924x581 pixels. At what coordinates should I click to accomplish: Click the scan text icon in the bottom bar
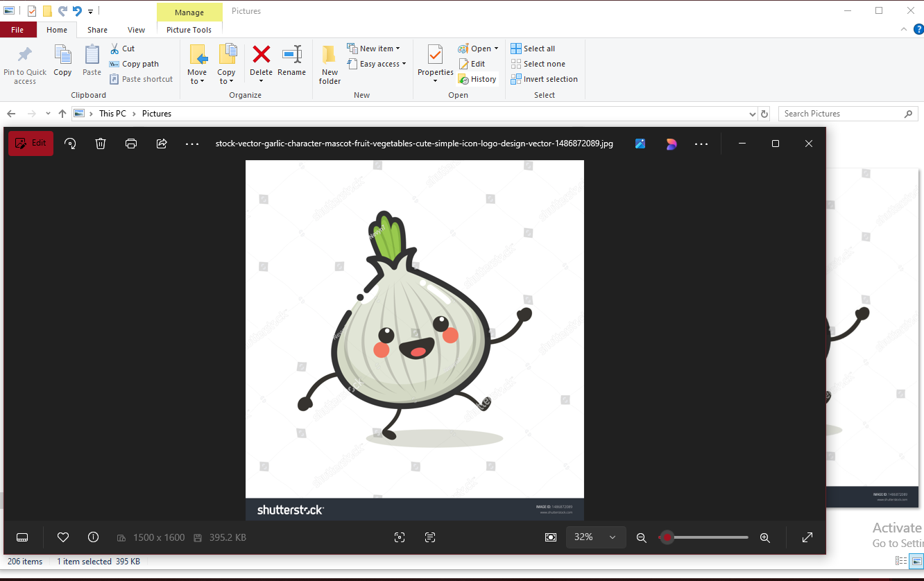tap(430, 537)
